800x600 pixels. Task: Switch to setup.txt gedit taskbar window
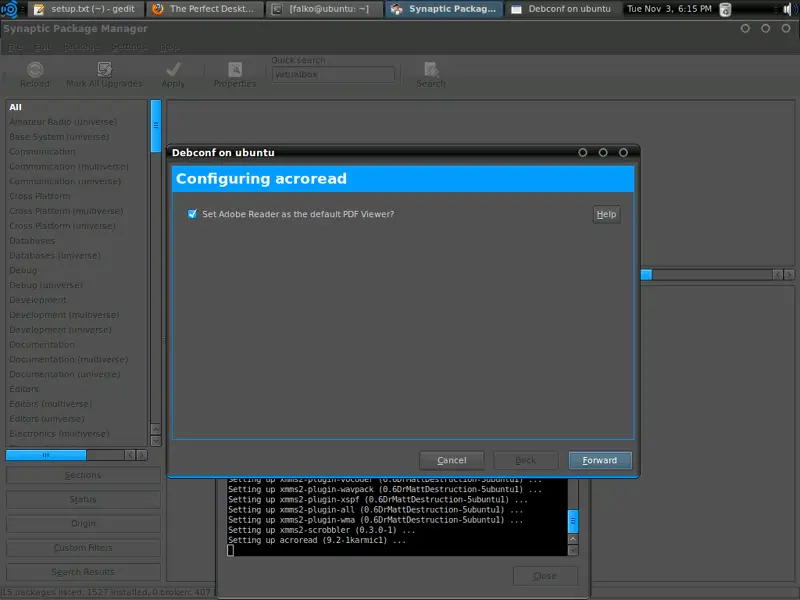coord(86,9)
